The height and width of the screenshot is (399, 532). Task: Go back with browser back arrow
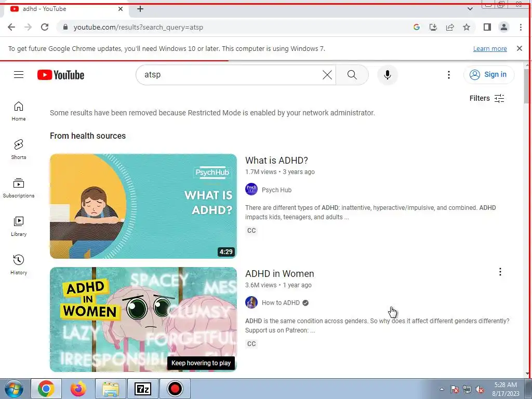point(11,27)
